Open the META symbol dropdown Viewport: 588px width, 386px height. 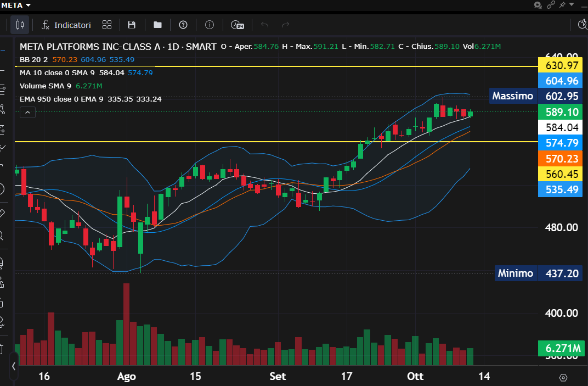click(x=16, y=5)
